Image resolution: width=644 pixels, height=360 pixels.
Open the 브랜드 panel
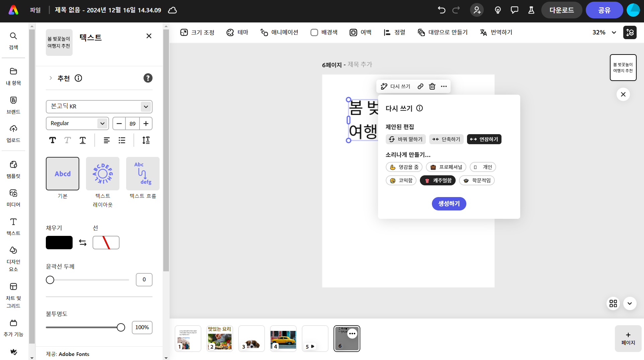point(13,105)
